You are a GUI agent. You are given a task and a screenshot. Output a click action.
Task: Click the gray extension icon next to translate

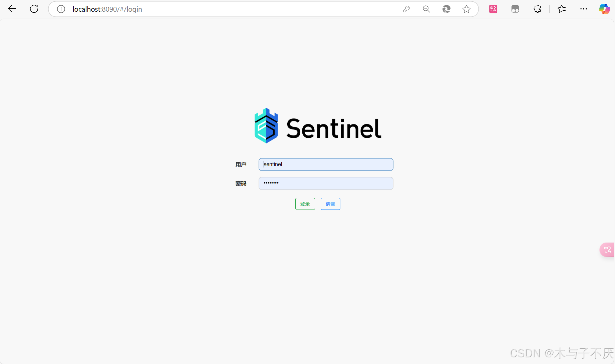click(515, 9)
